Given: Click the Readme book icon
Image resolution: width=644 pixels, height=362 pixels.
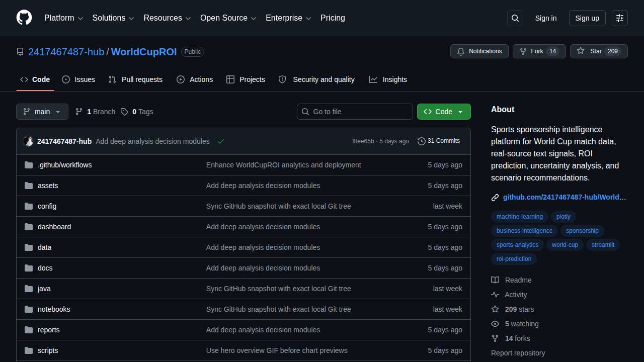Looking at the screenshot, I should click(x=495, y=280).
